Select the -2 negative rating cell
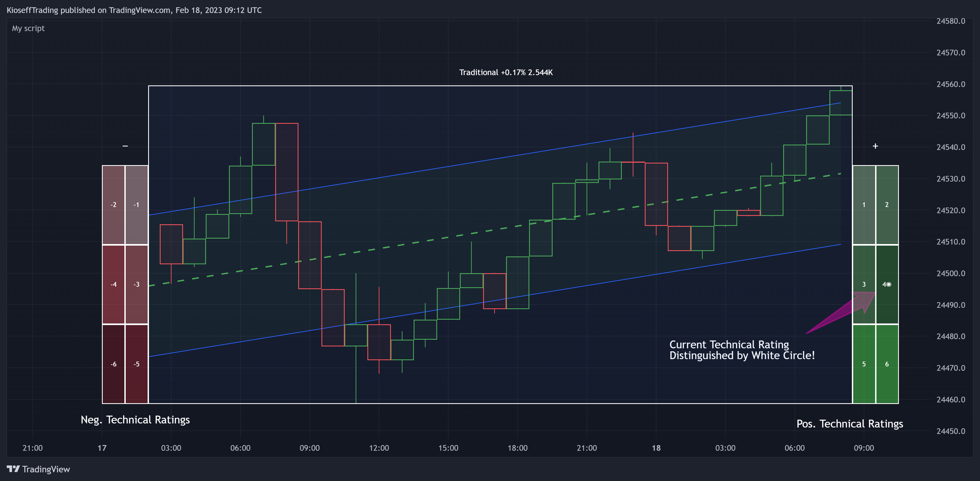 click(x=114, y=205)
